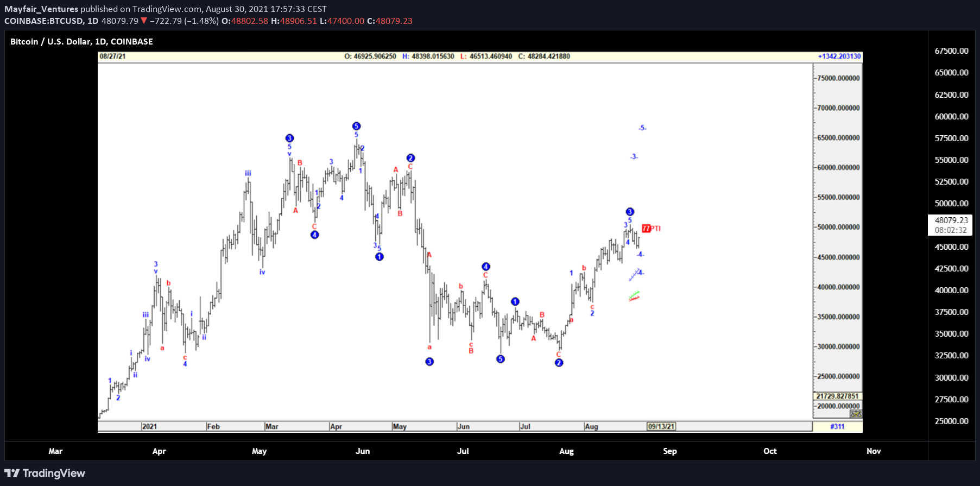Click the Oct label on outer time axis
The image size is (980, 486).
tap(770, 451)
